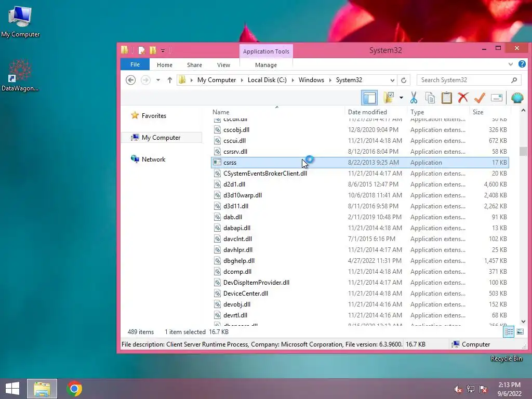Open the File menu

click(135, 64)
